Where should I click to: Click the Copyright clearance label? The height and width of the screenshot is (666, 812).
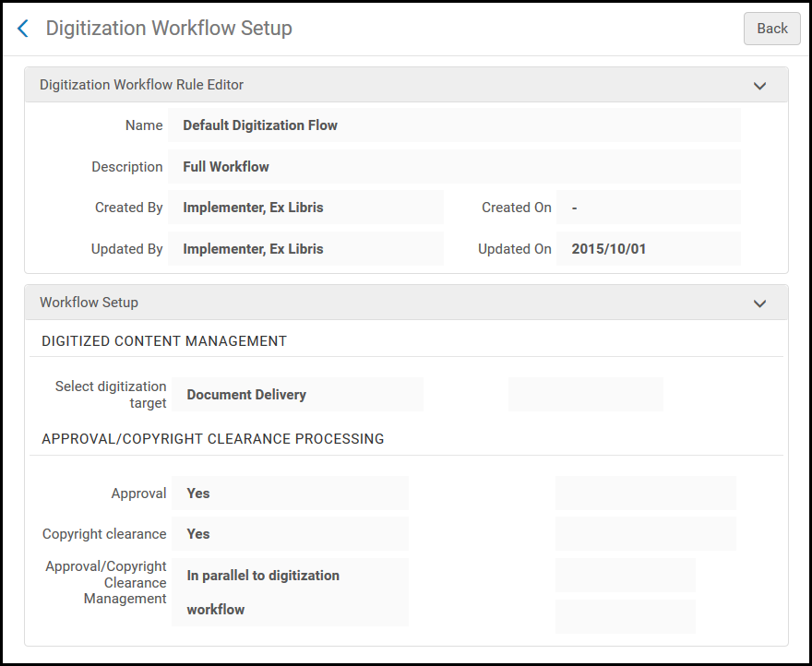pyautogui.click(x=104, y=534)
